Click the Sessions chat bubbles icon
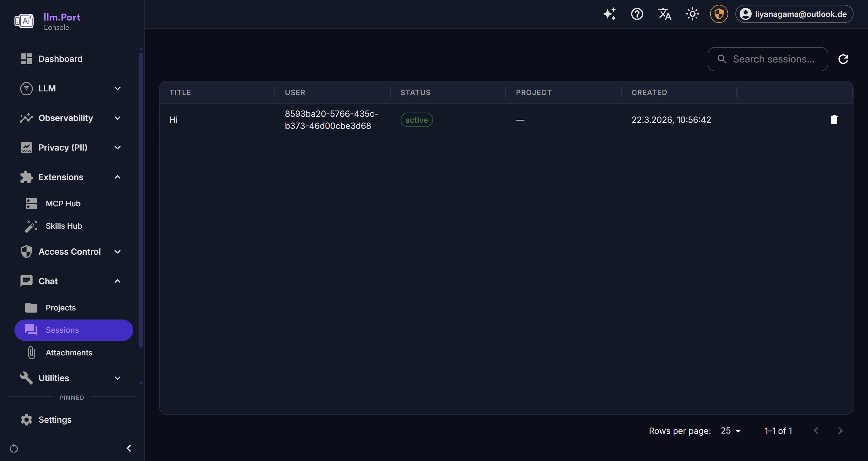 click(x=31, y=330)
